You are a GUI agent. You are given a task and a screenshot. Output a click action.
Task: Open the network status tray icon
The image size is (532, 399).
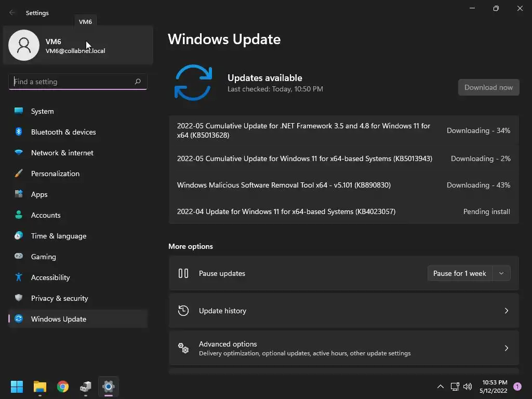455,387
